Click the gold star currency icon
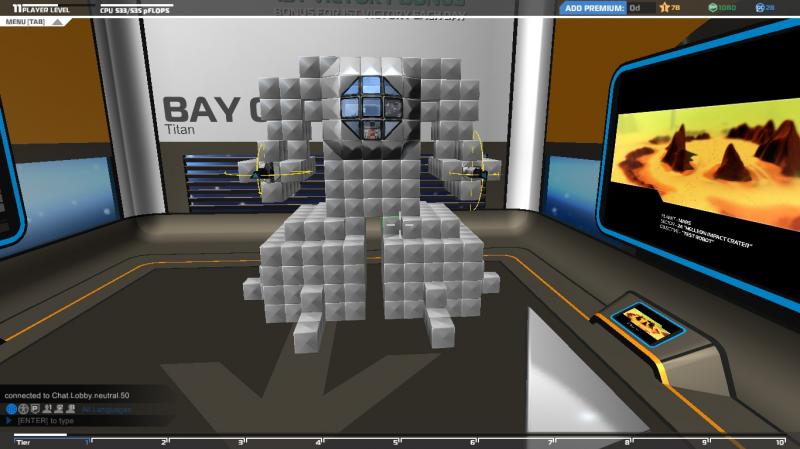The width and height of the screenshot is (800, 449). point(661,8)
